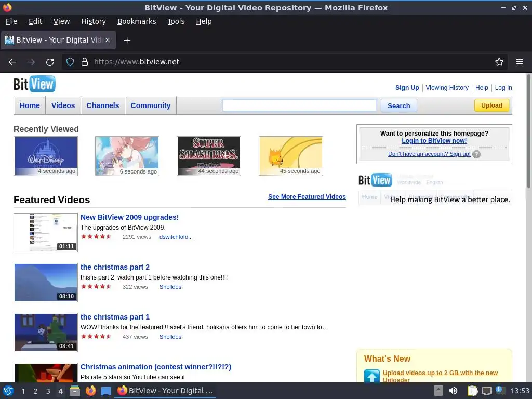This screenshot has height=399, width=532.
Task: Click the clipboard tray icon
Action: pyautogui.click(x=472, y=391)
